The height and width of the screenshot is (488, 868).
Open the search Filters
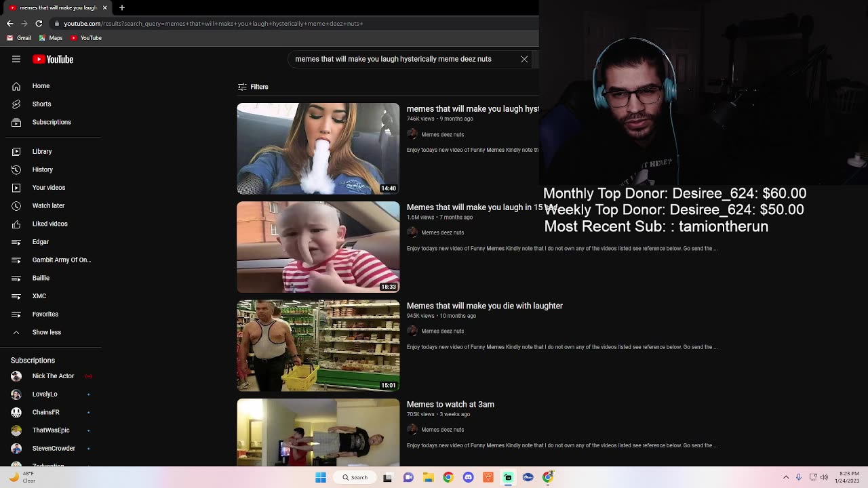[253, 87]
